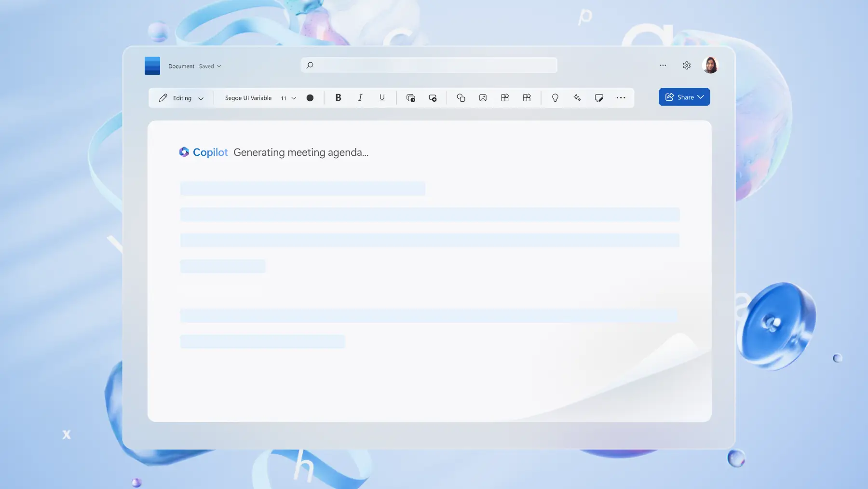Open the Share options chevron

700,97
